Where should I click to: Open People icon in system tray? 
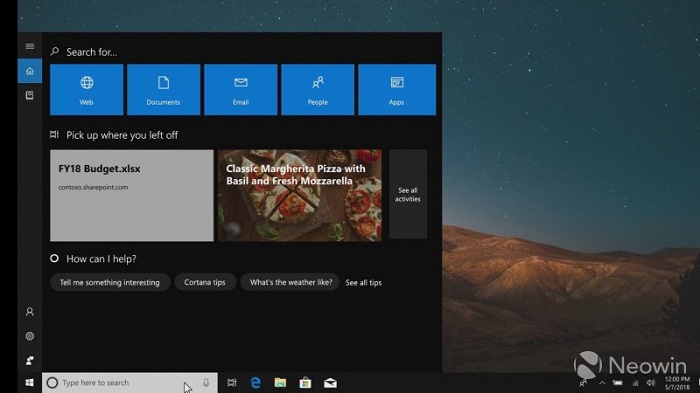(583, 383)
